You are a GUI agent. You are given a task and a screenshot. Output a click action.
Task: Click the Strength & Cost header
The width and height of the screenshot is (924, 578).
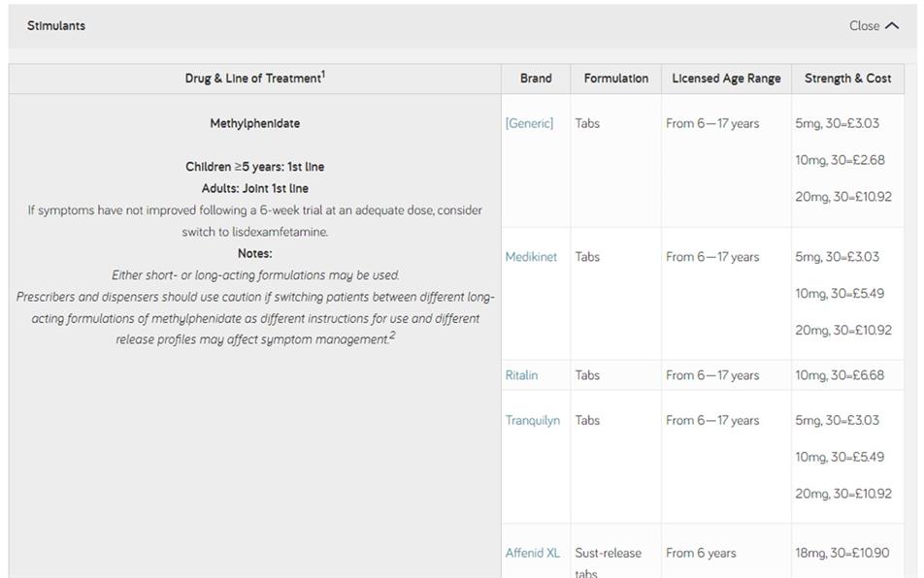coord(847,78)
